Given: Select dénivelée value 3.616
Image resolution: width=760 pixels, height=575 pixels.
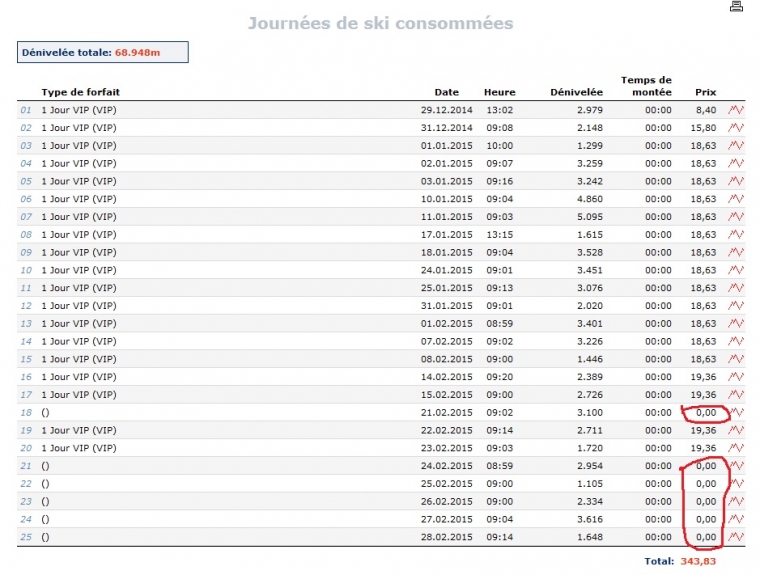Looking at the screenshot, I should [590, 519].
